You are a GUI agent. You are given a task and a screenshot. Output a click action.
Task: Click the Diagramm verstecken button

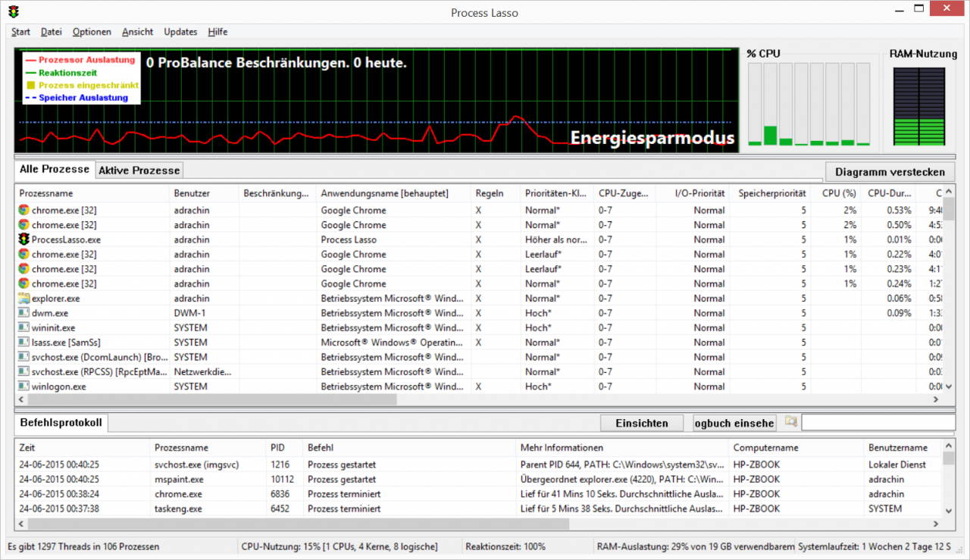[x=890, y=171]
